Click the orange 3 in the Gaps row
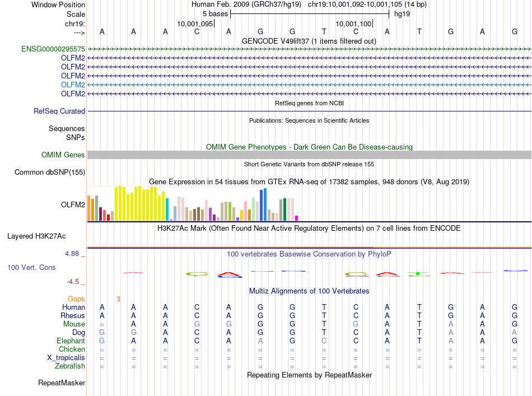Screen dimensions: 532x396 (118, 299)
